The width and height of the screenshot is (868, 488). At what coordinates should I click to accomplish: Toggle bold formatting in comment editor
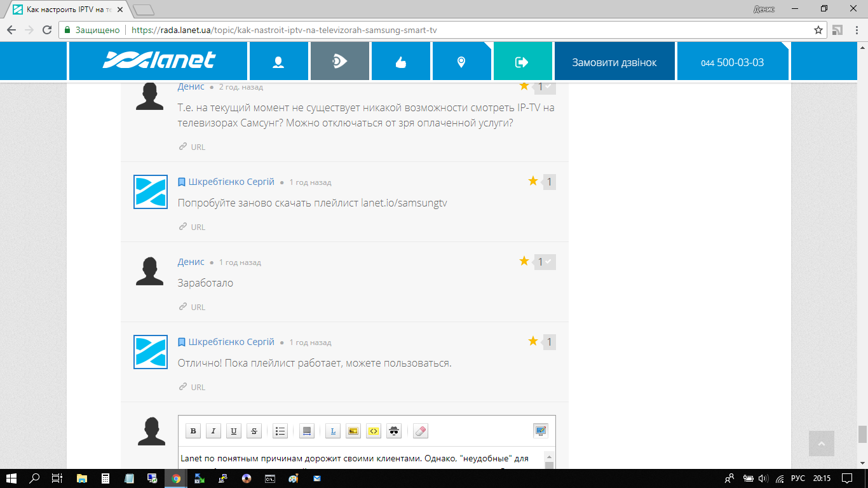point(194,431)
